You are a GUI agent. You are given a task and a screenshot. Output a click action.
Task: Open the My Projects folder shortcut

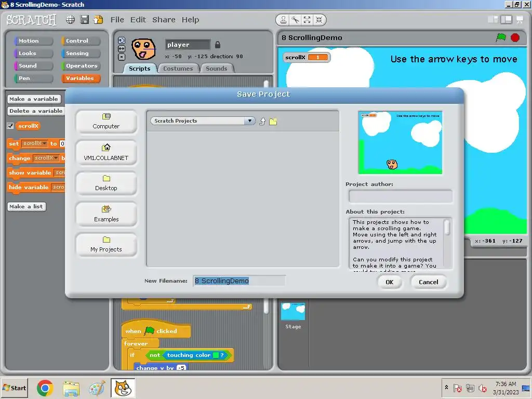pos(106,244)
